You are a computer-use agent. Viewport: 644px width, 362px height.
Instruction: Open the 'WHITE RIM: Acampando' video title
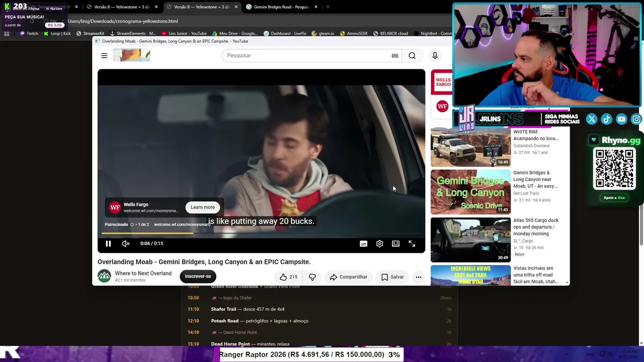[535, 135]
